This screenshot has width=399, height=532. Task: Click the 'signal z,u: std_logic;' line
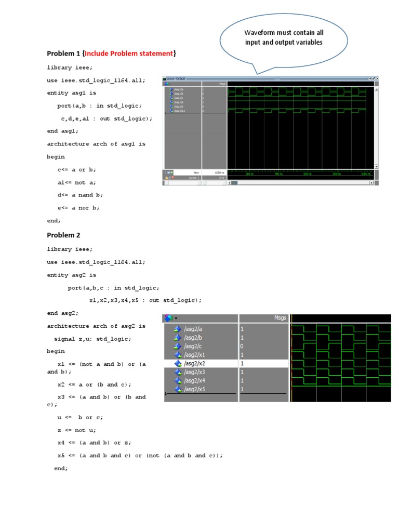[92, 339]
